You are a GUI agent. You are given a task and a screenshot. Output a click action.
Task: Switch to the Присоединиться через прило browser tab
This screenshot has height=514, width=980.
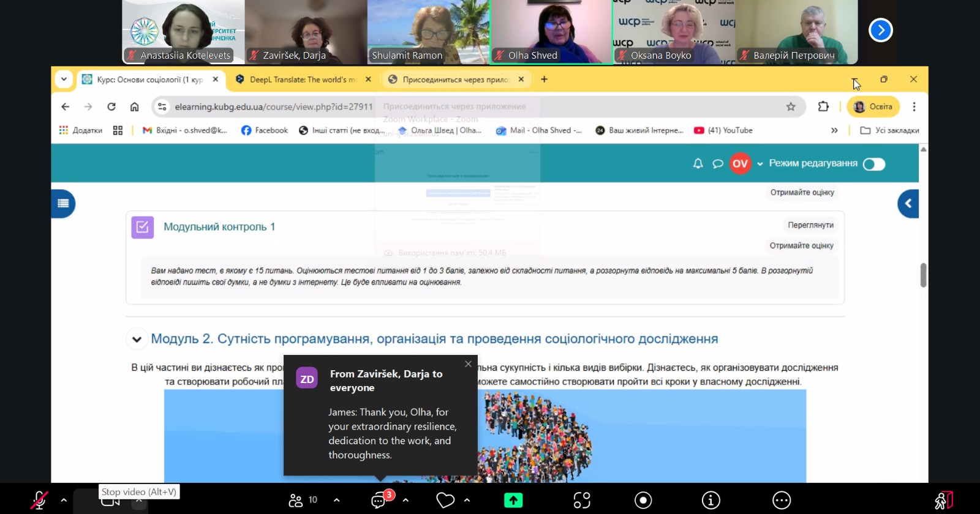pos(454,80)
